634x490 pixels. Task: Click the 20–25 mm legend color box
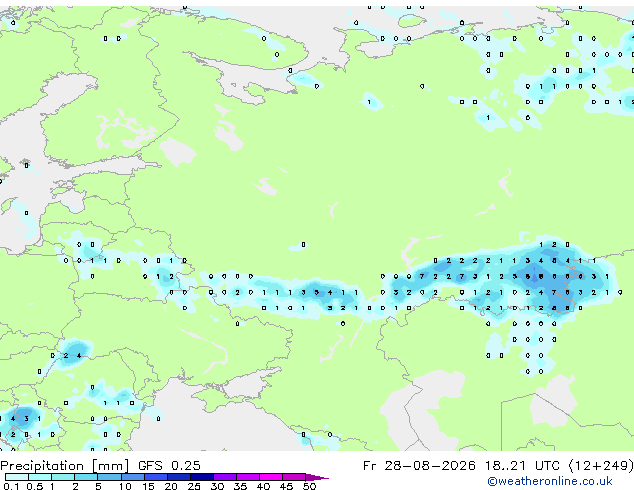point(179,477)
